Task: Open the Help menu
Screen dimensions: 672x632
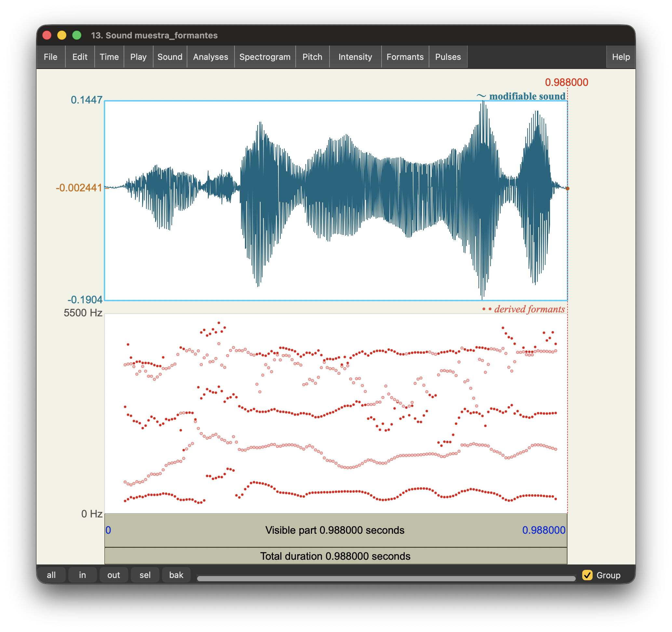Action: coord(621,57)
